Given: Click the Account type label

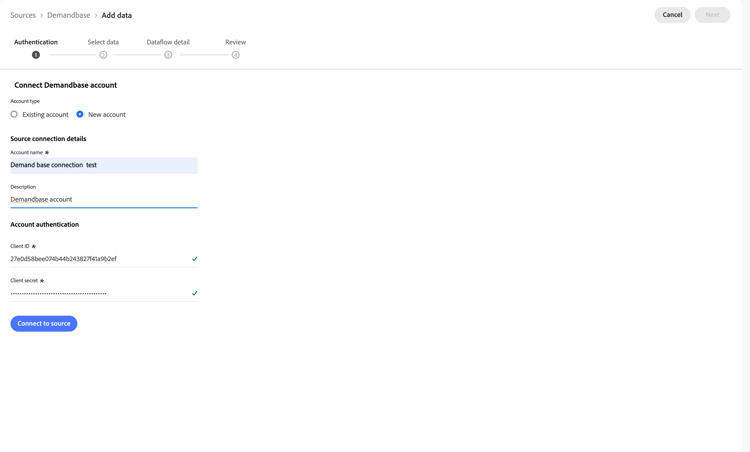Looking at the screenshot, I should click(x=25, y=101).
